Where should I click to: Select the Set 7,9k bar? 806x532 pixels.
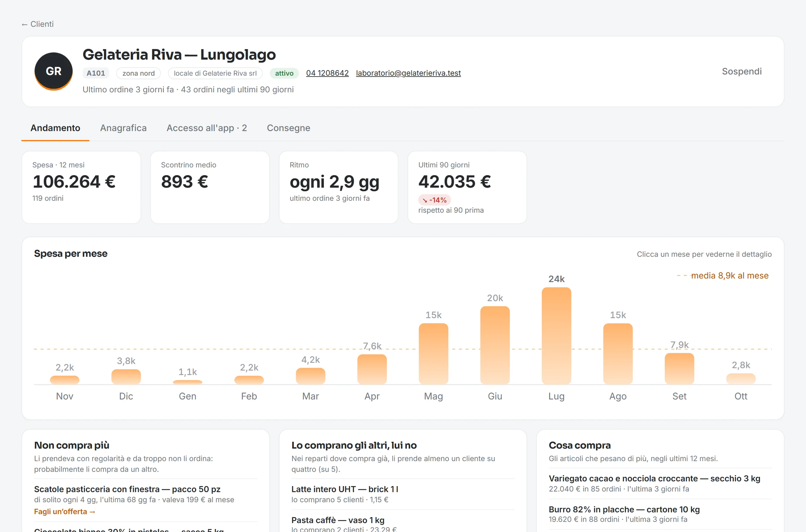tap(679, 368)
